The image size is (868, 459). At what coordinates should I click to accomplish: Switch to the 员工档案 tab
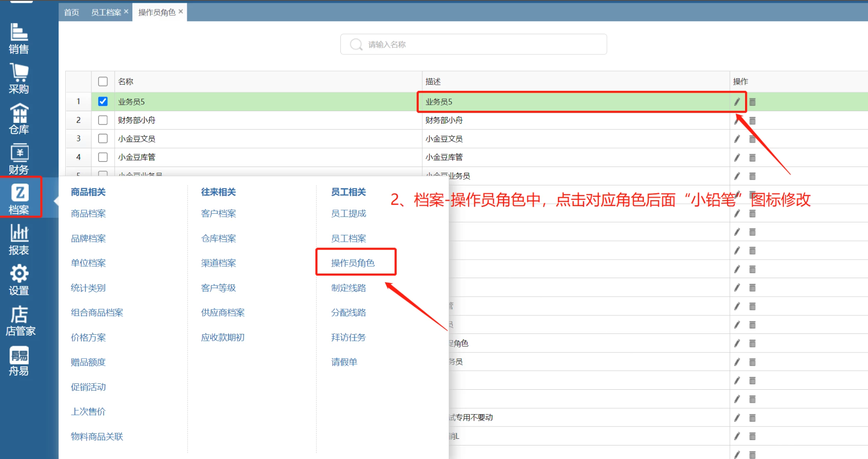(x=106, y=12)
